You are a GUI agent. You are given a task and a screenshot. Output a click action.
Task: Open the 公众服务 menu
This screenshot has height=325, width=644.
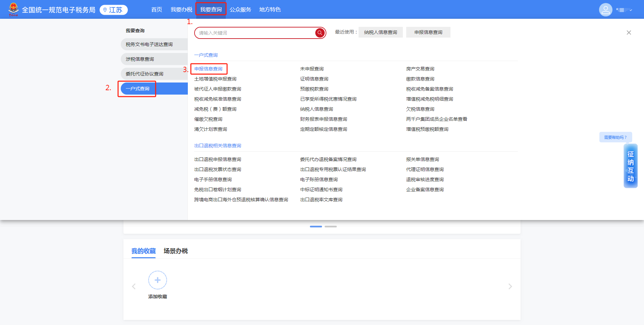[240, 10]
